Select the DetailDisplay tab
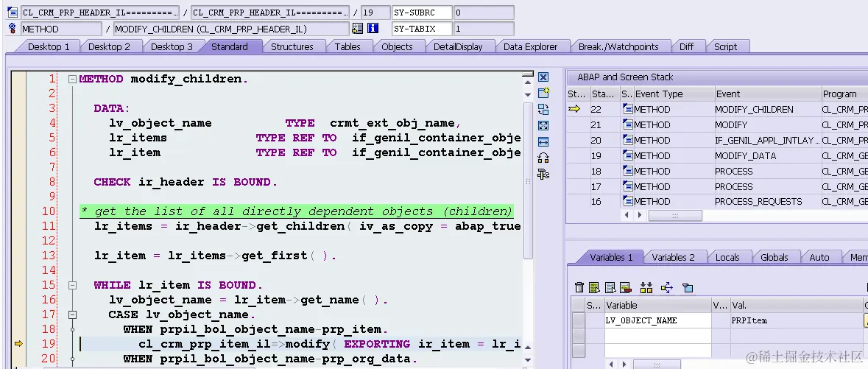Viewport: 868px width, 369px height. point(458,46)
